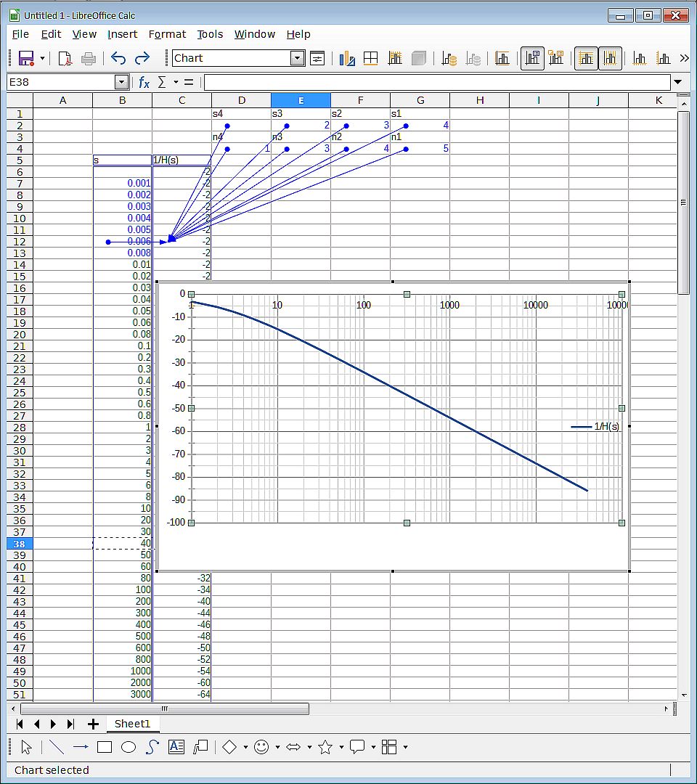Redo the last undone action
The height and width of the screenshot is (784, 697).
[x=142, y=59]
